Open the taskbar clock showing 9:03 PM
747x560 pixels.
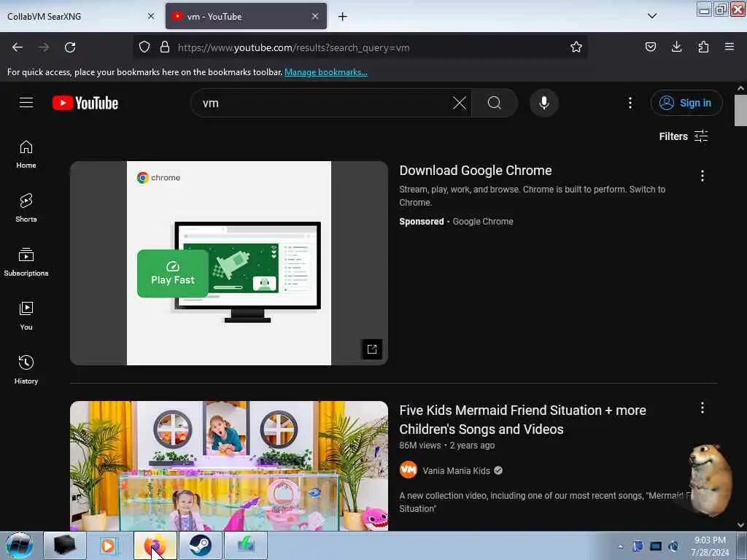[710, 546]
